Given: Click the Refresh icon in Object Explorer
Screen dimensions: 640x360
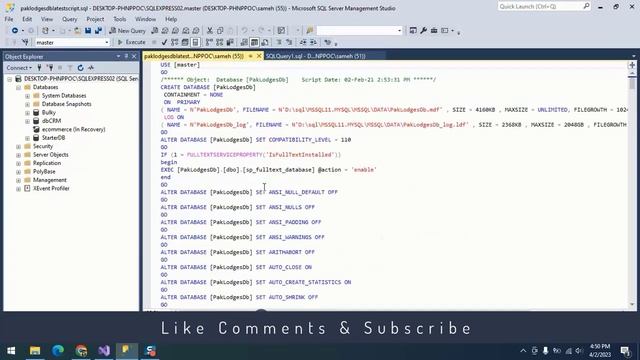Looking at the screenshot, I should (x=80, y=68).
